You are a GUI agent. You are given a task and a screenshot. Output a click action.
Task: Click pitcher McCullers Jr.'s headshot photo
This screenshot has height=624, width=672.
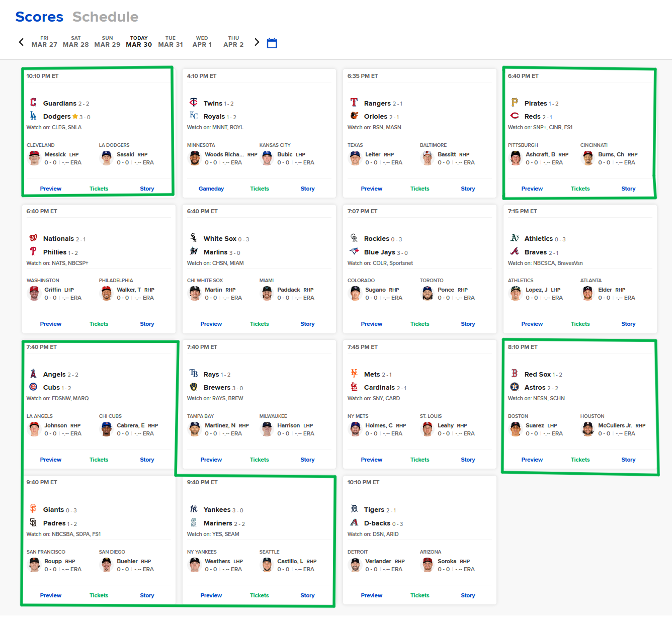pyautogui.click(x=588, y=429)
